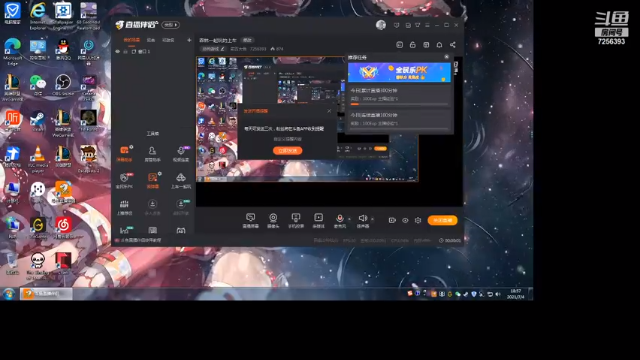The image size is (640, 360).
Task: Click the gray text link above the orange dialog button
Action: [x=287, y=139]
